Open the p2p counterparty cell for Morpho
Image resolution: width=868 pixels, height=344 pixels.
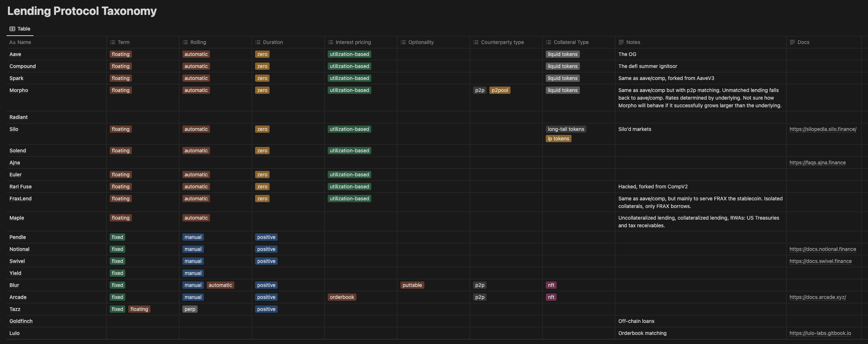pyautogui.click(x=480, y=90)
